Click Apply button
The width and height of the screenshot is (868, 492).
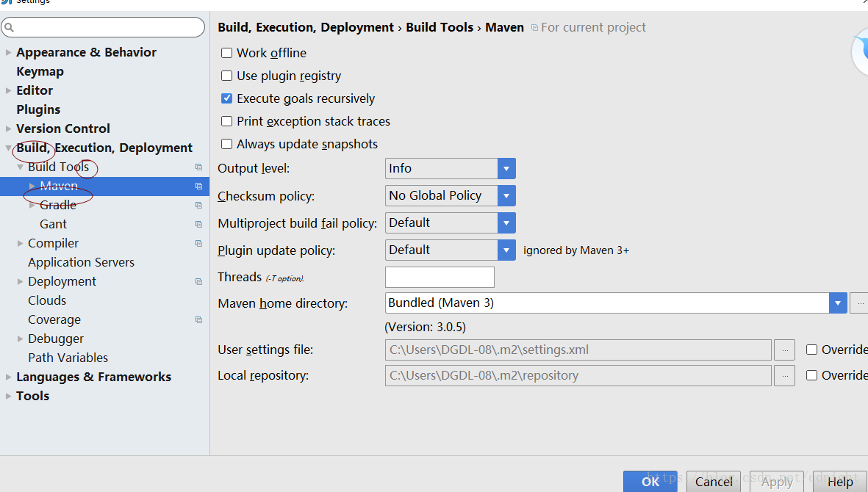[777, 482]
